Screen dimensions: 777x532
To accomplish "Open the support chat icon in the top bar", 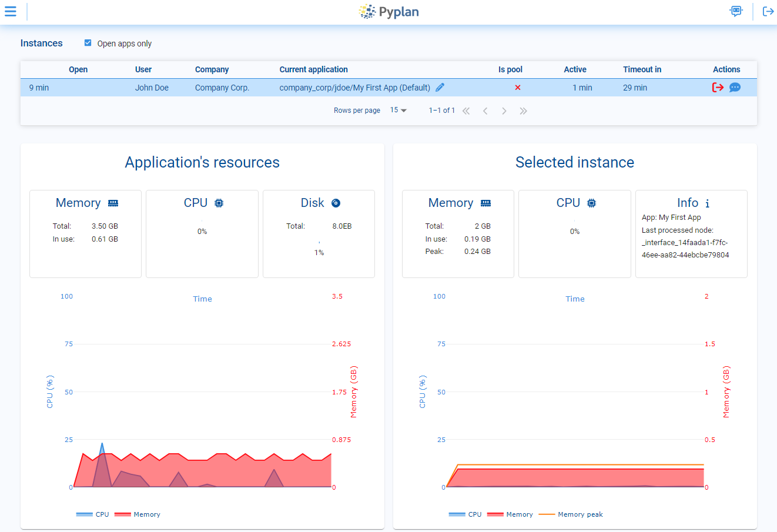I will [x=736, y=11].
